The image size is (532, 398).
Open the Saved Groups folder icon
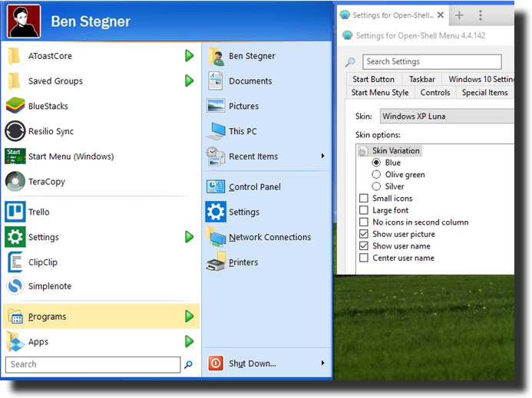pyautogui.click(x=15, y=81)
